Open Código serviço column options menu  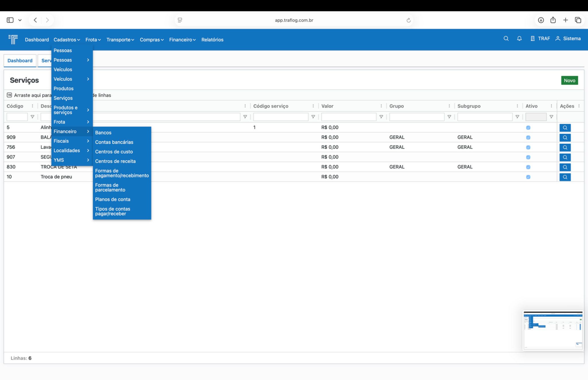click(x=313, y=106)
